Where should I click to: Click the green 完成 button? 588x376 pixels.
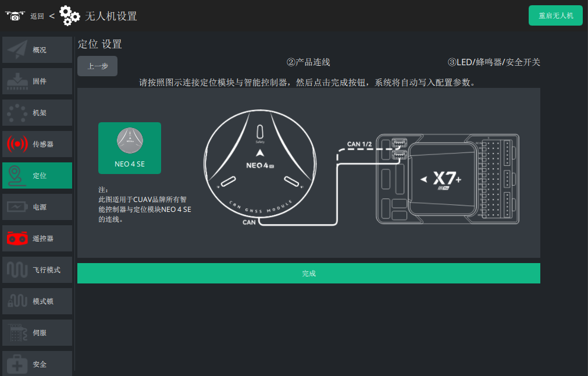tap(309, 273)
